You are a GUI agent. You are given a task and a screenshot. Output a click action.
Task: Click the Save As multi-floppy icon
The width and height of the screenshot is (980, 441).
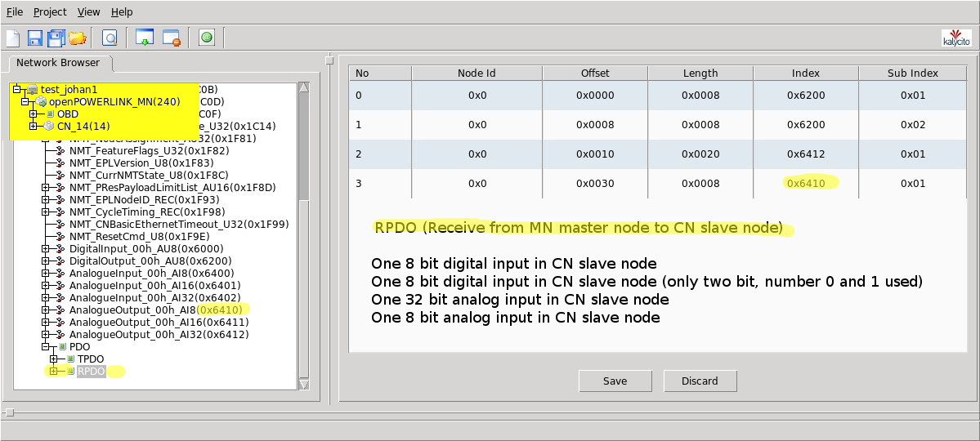(56, 38)
